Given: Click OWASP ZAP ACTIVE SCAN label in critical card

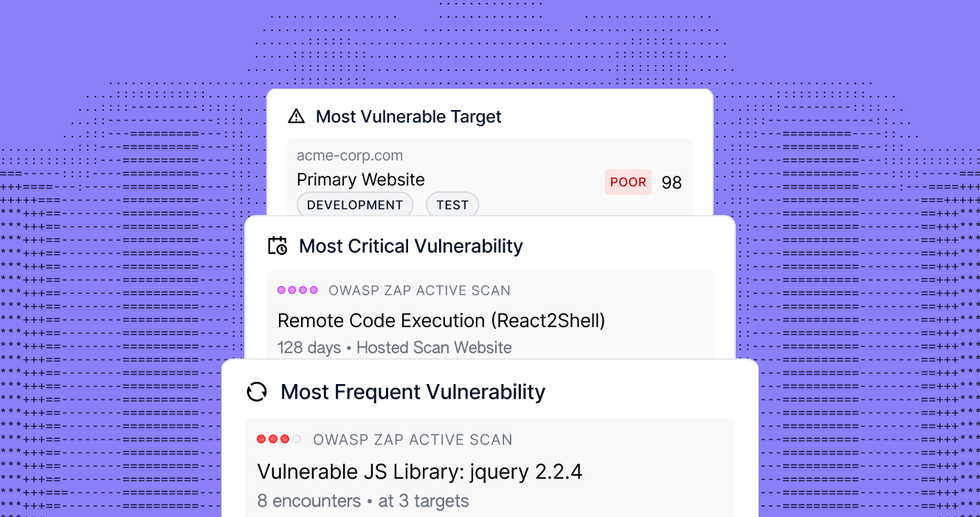Looking at the screenshot, I should click(420, 290).
